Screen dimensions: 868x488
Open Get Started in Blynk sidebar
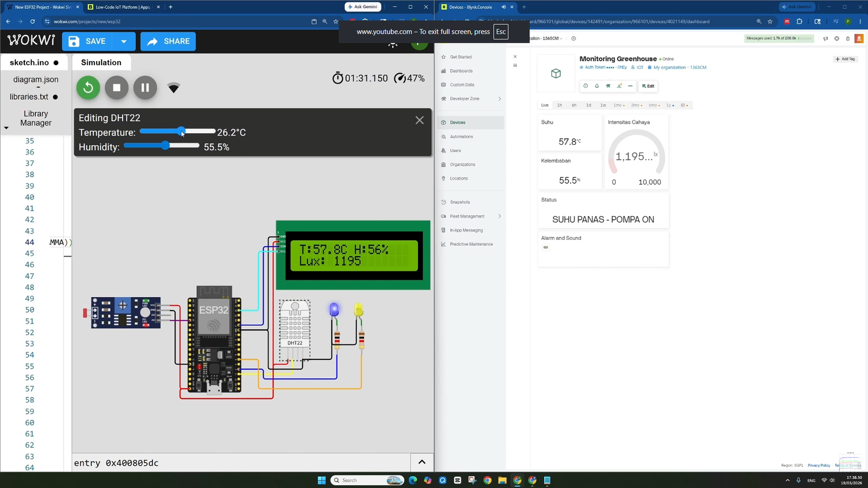(461, 57)
